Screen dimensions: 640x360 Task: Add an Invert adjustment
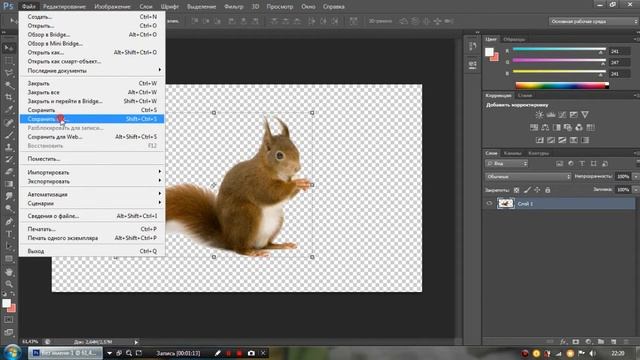(x=540, y=140)
